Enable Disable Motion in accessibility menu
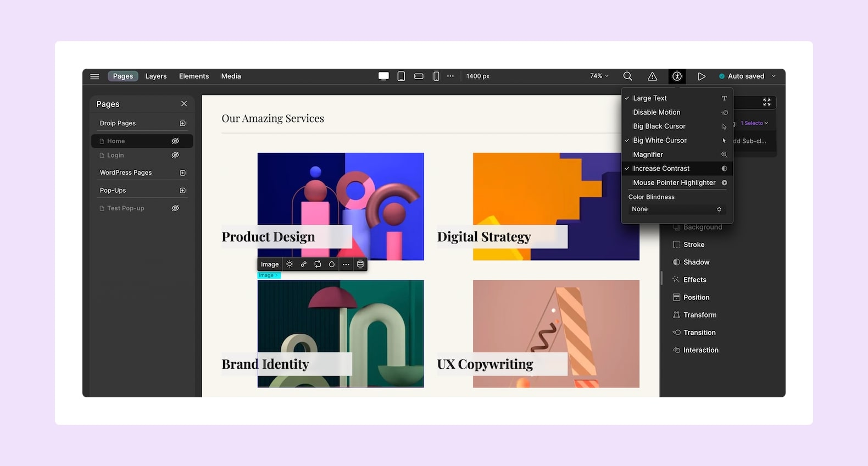Screen dimensions: 868x466 coord(656,112)
